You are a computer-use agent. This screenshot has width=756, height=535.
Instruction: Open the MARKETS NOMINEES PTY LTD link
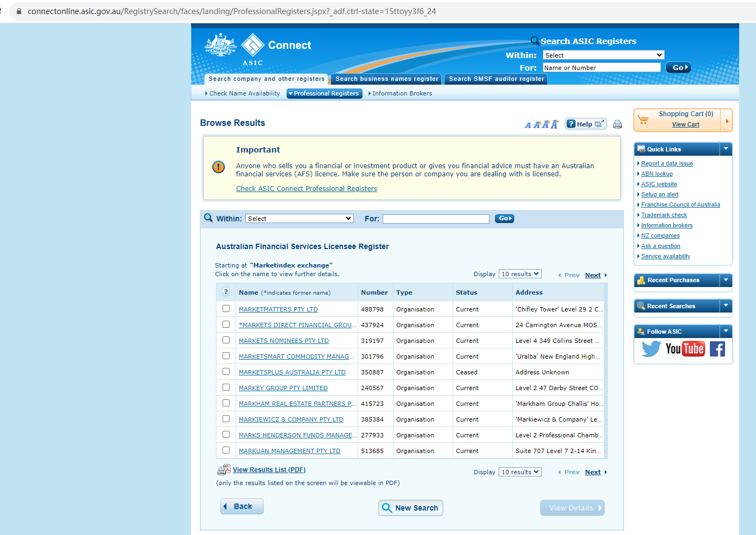pos(283,341)
